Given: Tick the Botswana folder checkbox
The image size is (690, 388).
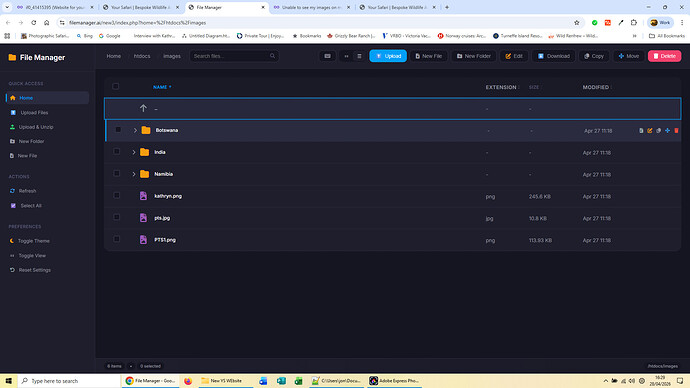Looking at the screenshot, I should [x=118, y=130].
